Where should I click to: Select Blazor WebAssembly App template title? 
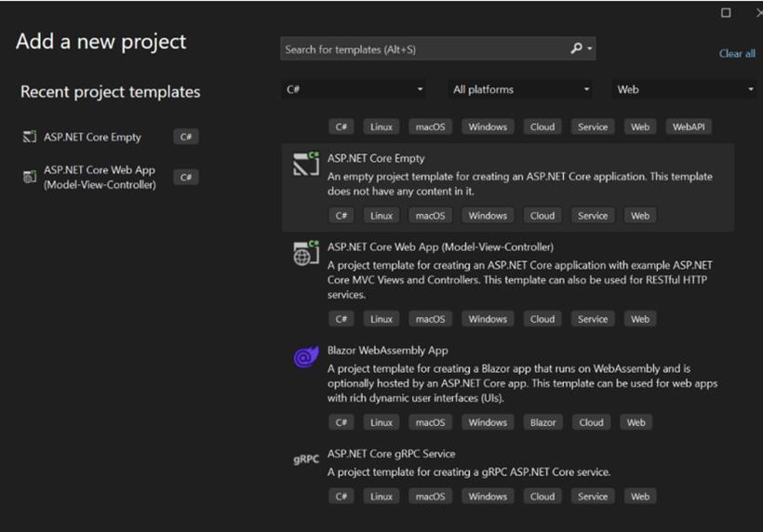(387, 350)
